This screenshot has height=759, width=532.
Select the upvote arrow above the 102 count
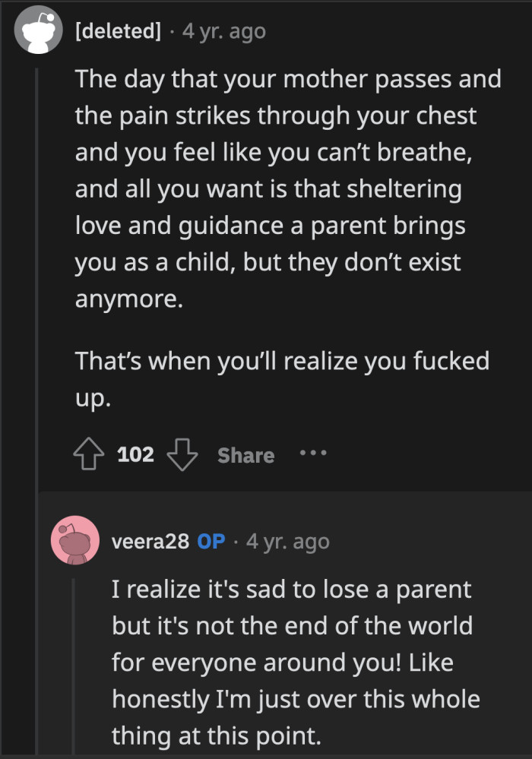pyautogui.click(x=90, y=454)
